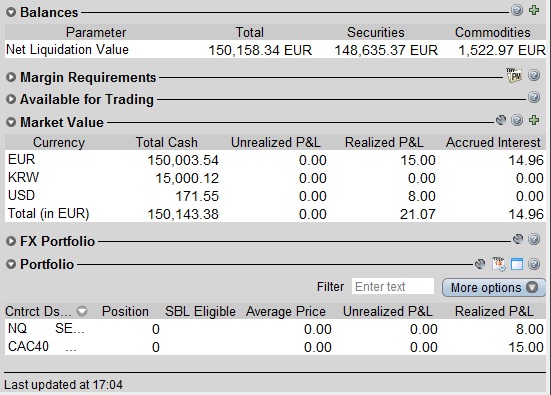551x395 pixels.
Task: Click the Cntrct Ds column sort arrow
Action: [82, 311]
